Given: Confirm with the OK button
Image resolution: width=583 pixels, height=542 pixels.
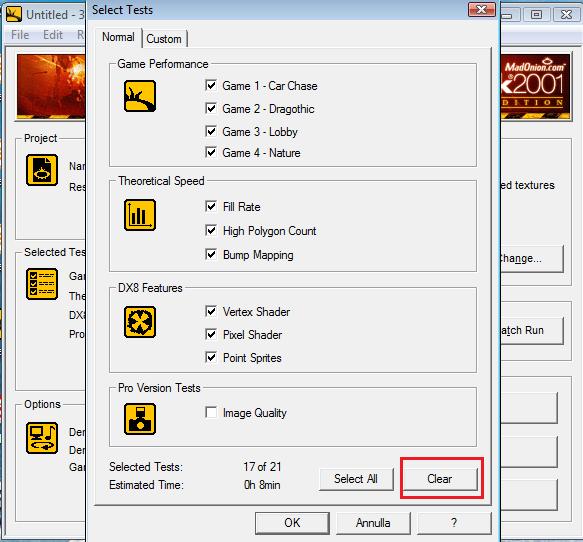Looking at the screenshot, I should pos(292,523).
